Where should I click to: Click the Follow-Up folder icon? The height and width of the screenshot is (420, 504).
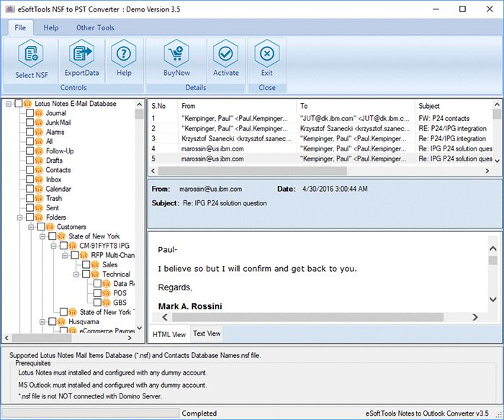[x=39, y=151]
